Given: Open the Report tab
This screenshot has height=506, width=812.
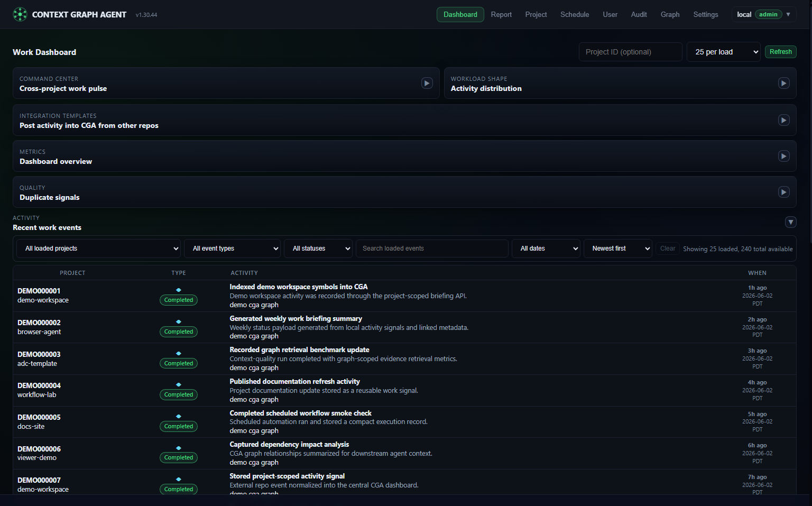Looking at the screenshot, I should pyautogui.click(x=501, y=14).
